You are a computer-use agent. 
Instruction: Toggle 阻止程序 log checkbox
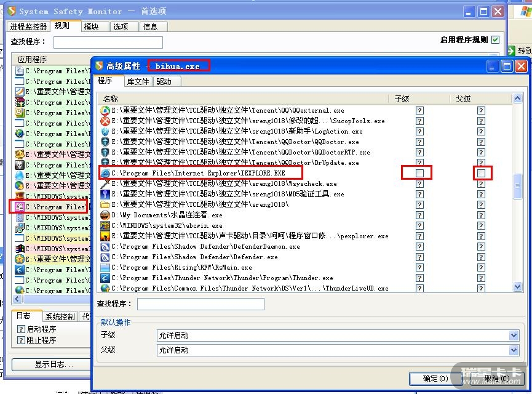[21, 340]
